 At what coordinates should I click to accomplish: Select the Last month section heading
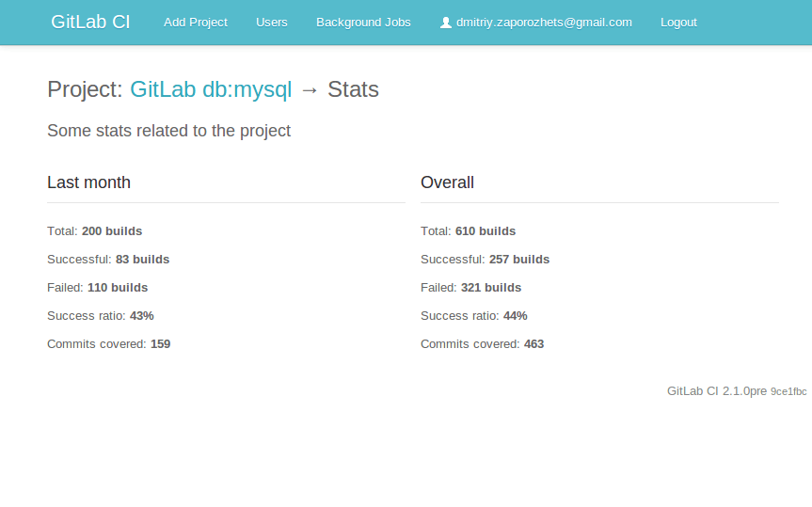coord(88,182)
